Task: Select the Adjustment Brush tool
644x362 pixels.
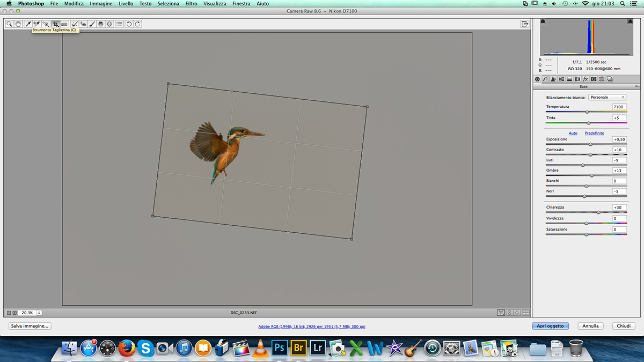Action: point(92,24)
